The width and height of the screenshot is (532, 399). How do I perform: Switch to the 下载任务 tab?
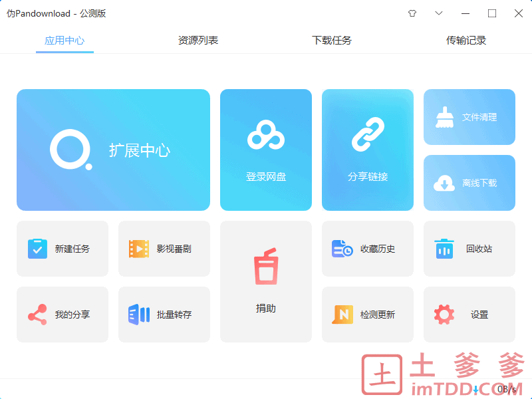[332, 41]
